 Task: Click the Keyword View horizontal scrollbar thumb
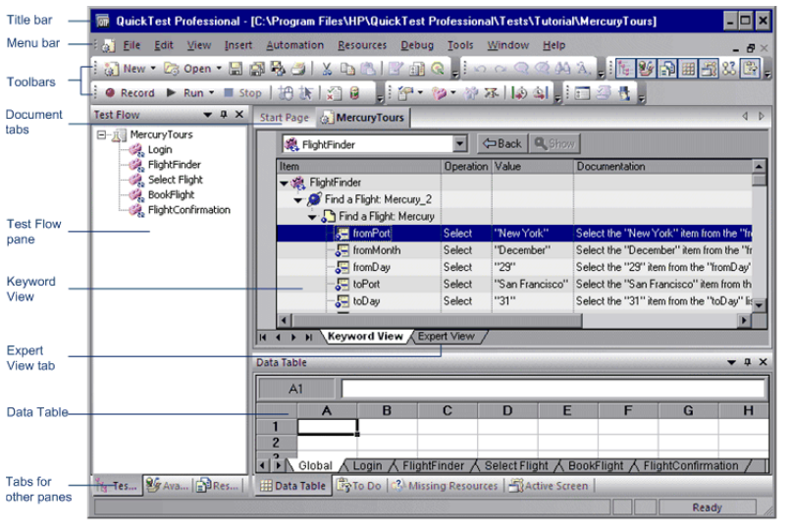437,321
